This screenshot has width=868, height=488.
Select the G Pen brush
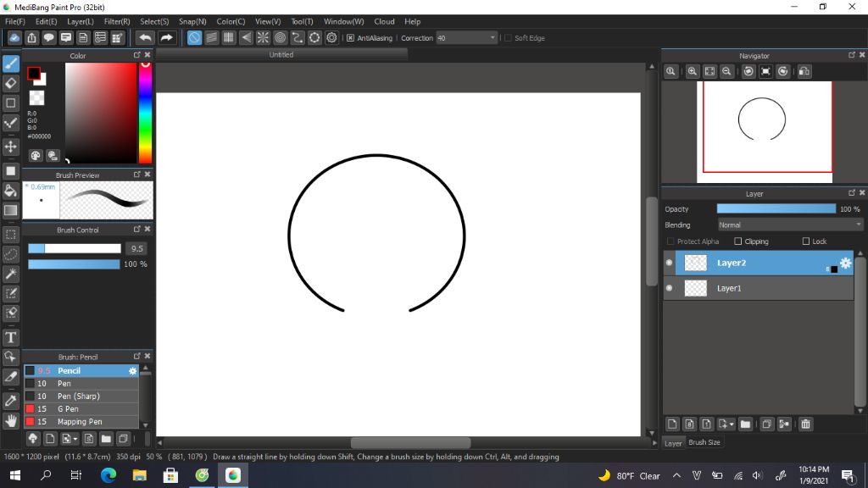(81, 409)
